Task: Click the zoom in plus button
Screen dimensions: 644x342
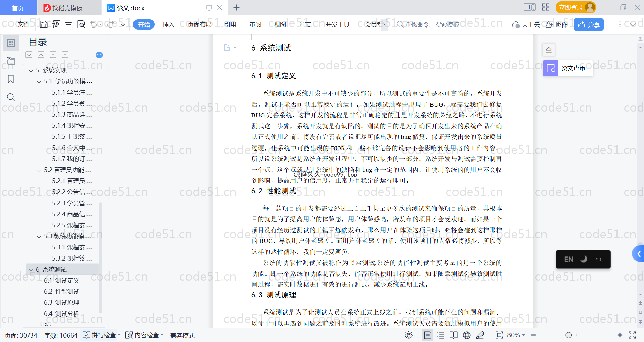Action: 620,335
